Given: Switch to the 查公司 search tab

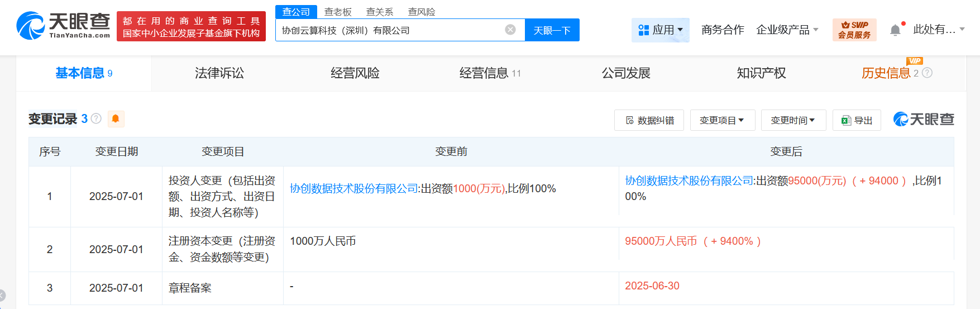Looking at the screenshot, I should (296, 12).
